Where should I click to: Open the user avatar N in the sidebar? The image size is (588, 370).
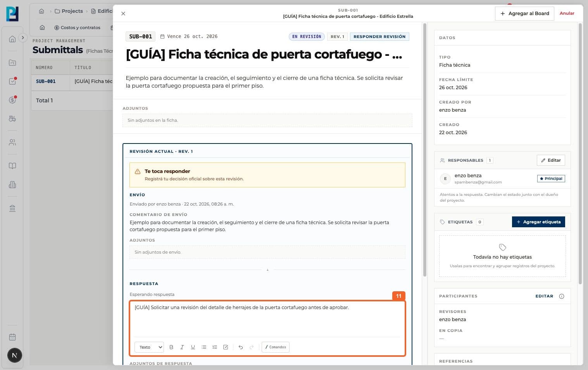[x=15, y=355]
